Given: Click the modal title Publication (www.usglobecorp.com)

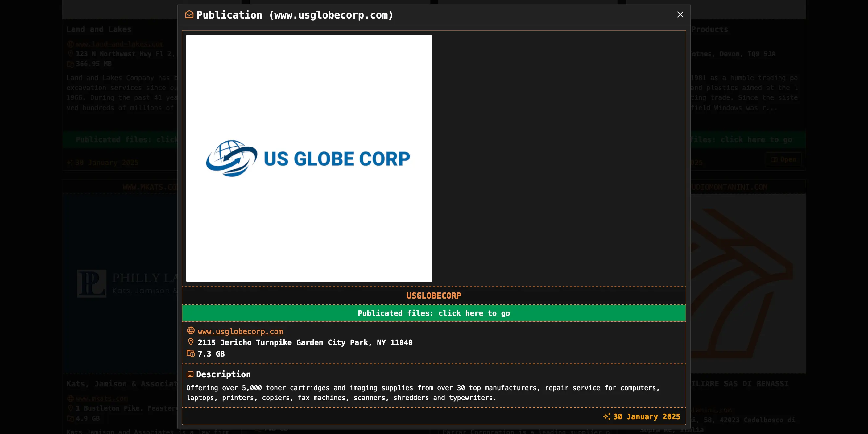Looking at the screenshot, I should [x=295, y=15].
